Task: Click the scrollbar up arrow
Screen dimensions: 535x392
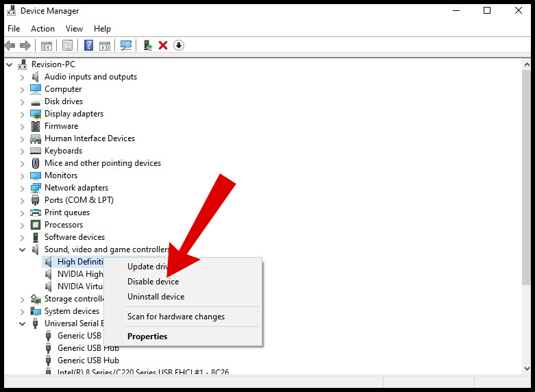Action: [x=527, y=64]
